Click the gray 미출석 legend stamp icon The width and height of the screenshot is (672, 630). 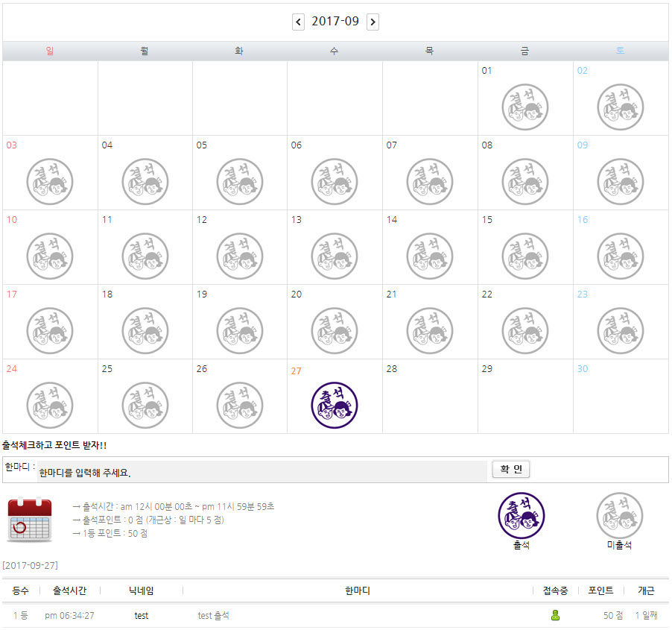tap(619, 515)
